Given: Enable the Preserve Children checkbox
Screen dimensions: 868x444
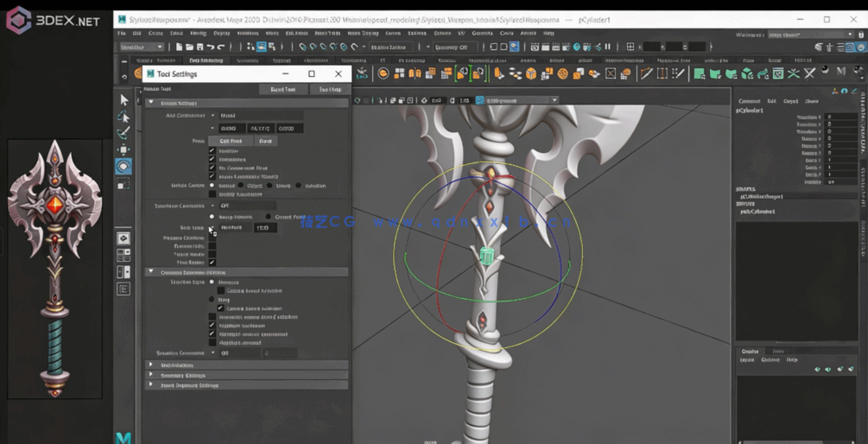Looking at the screenshot, I should 212,238.
